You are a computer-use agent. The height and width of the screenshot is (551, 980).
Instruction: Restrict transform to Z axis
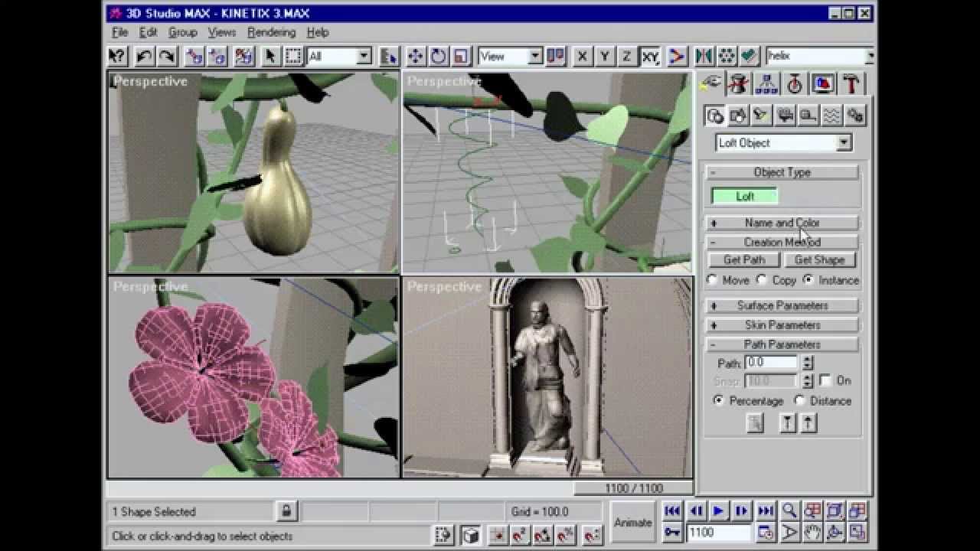(x=627, y=56)
